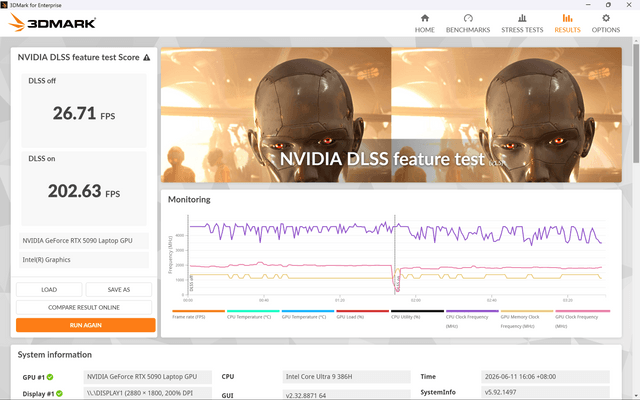Click the Display #1 green check icon
This screenshot has height=400, width=640.
coord(59,393)
